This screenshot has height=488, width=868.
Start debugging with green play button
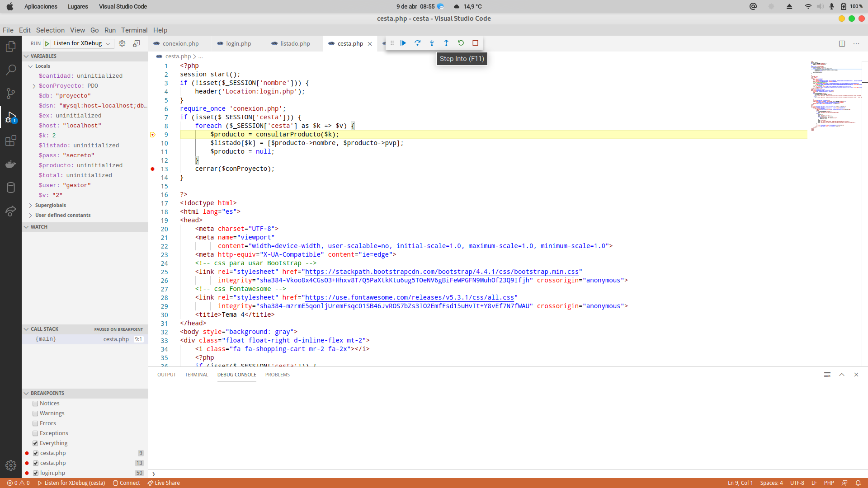47,43
